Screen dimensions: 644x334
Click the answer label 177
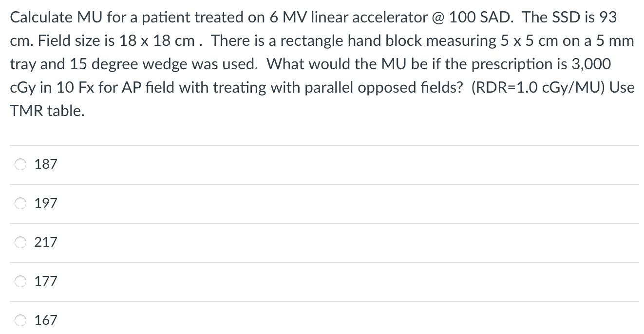click(46, 281)
